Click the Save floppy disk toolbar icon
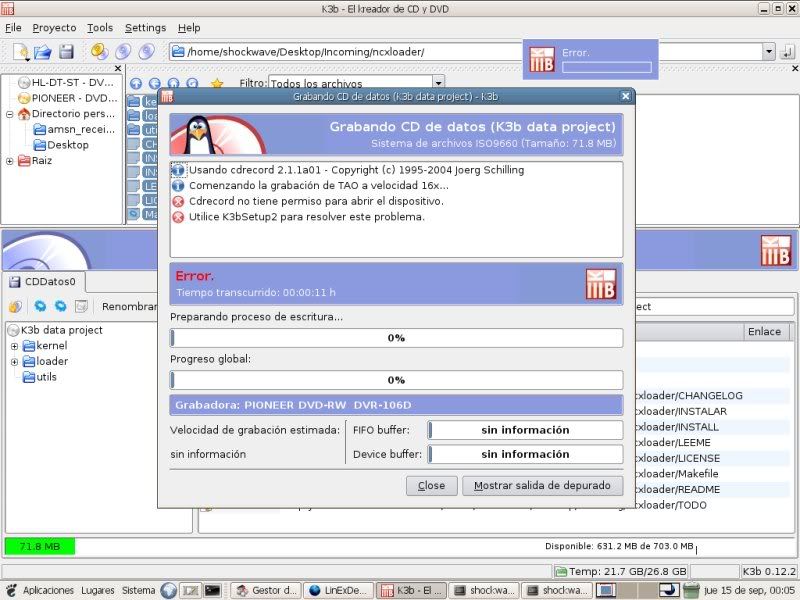Screen dimensions: 800x600 pyautogui.click(x=66, y=52)
